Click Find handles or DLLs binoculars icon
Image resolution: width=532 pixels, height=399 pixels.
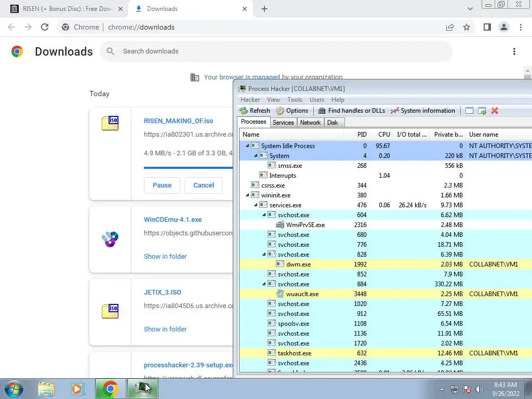click(x=322, y=111)
